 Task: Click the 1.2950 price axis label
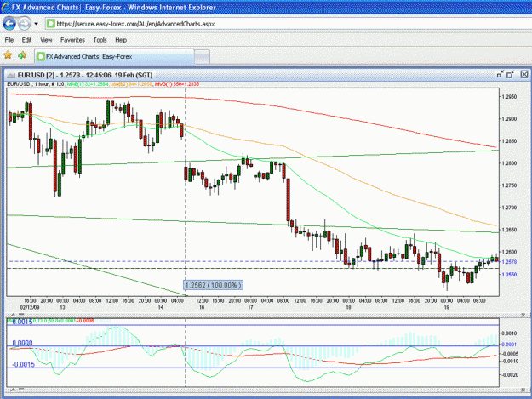click(510, 97)
